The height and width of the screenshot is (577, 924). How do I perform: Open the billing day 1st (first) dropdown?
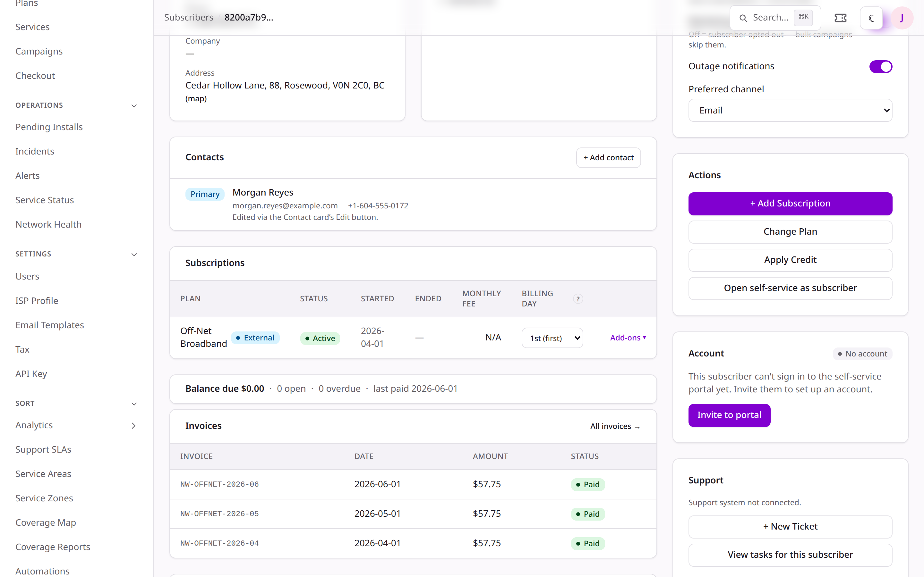[x=552, y=338]
